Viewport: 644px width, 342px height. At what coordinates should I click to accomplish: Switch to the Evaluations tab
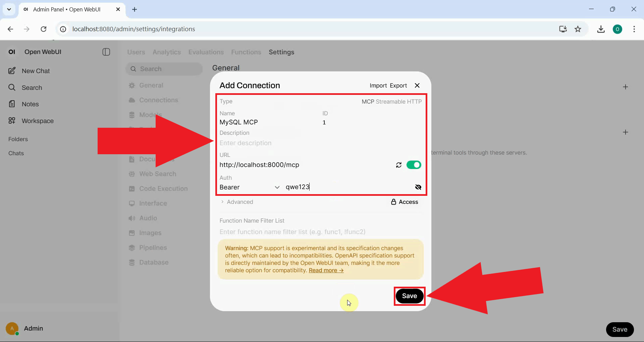click(206, 52)
